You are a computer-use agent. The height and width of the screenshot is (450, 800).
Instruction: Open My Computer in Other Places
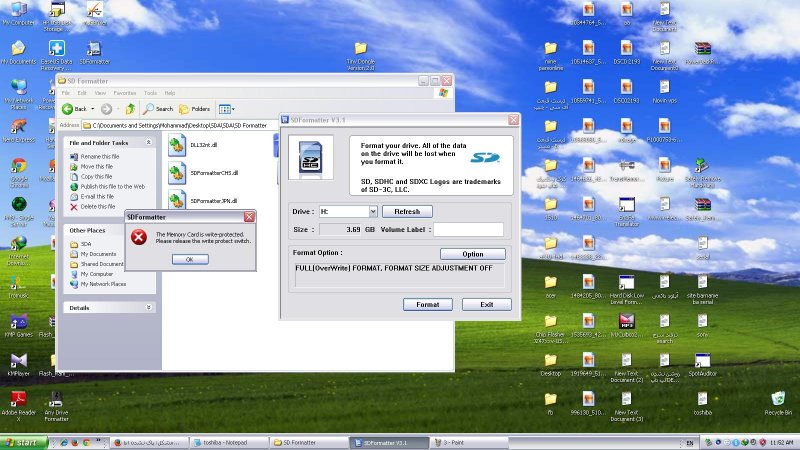[x=96, y=274]
